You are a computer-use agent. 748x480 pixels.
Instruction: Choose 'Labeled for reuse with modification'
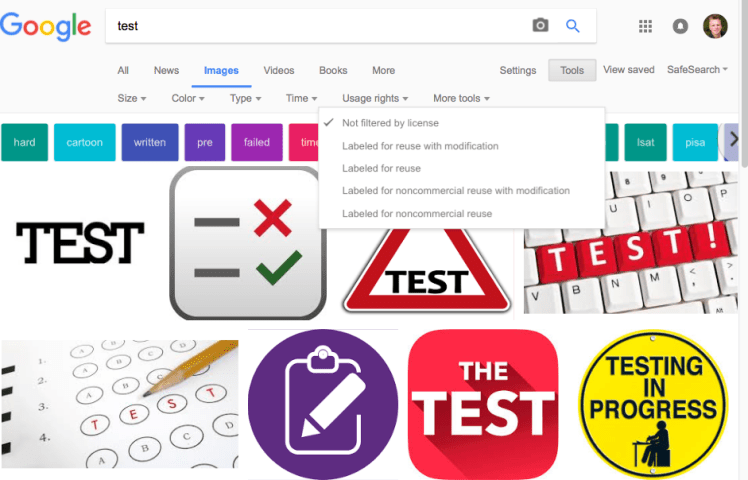coord(420,146)
